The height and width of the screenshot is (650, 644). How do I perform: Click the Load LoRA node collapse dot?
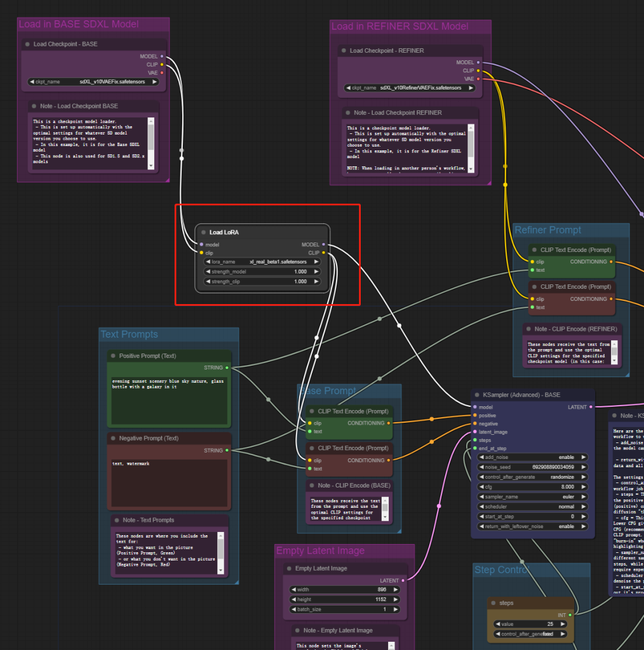pyautogui.click(x=203, y=232)
